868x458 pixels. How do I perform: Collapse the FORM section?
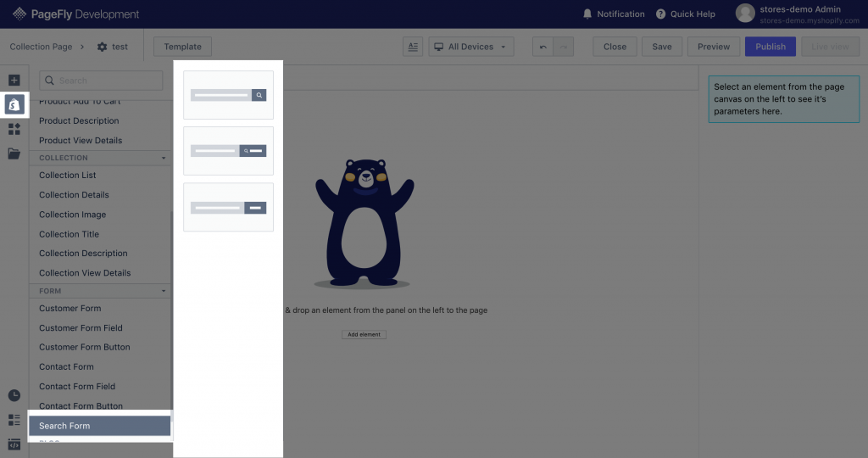click(164, 291)
